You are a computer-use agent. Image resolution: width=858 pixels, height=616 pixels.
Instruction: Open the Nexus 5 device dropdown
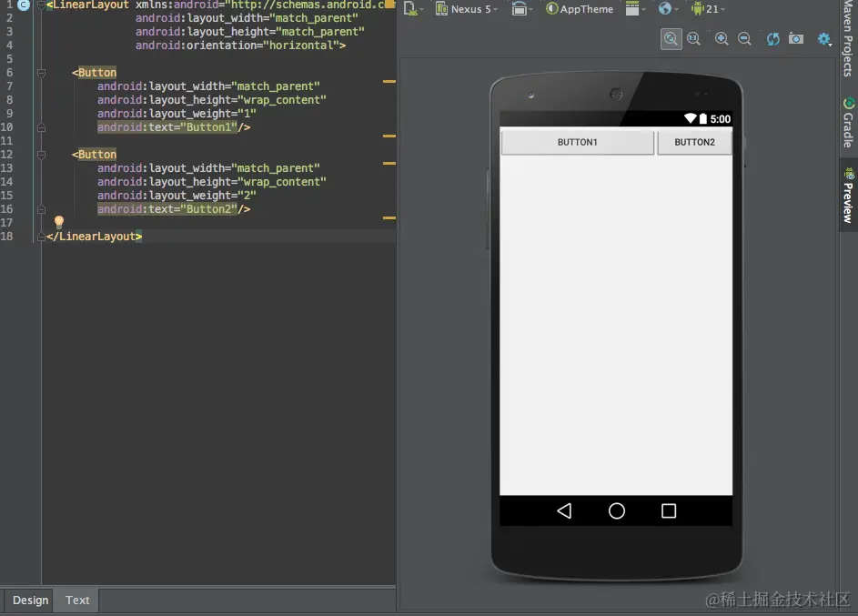point(467,9)
